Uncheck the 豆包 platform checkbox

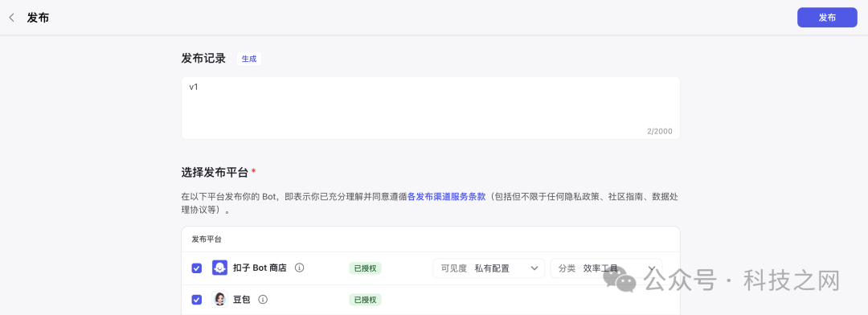coord(197,300)
